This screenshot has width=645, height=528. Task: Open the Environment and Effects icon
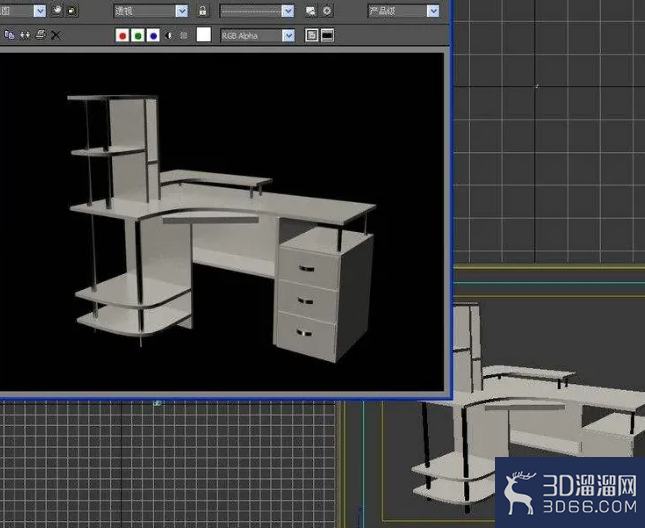pyautogui.click(x=327, y=11)
